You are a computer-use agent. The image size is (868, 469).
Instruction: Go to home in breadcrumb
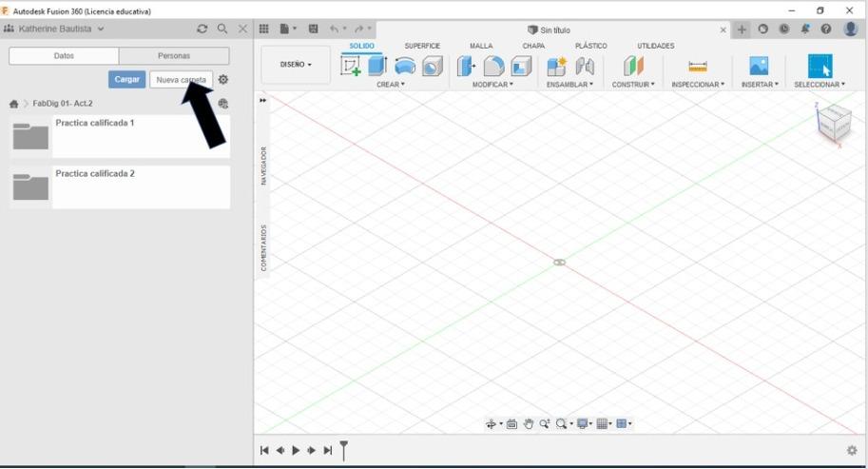[14, 104]
